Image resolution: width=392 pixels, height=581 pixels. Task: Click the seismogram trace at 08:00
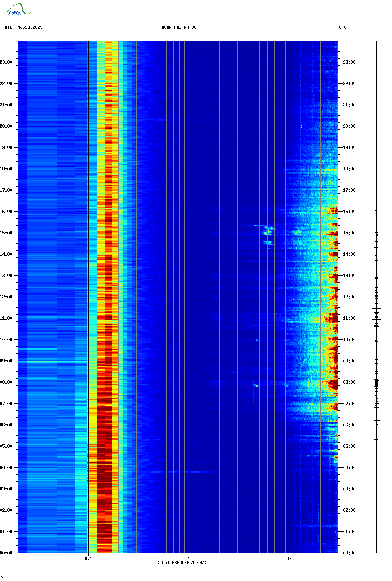(376, 383)
